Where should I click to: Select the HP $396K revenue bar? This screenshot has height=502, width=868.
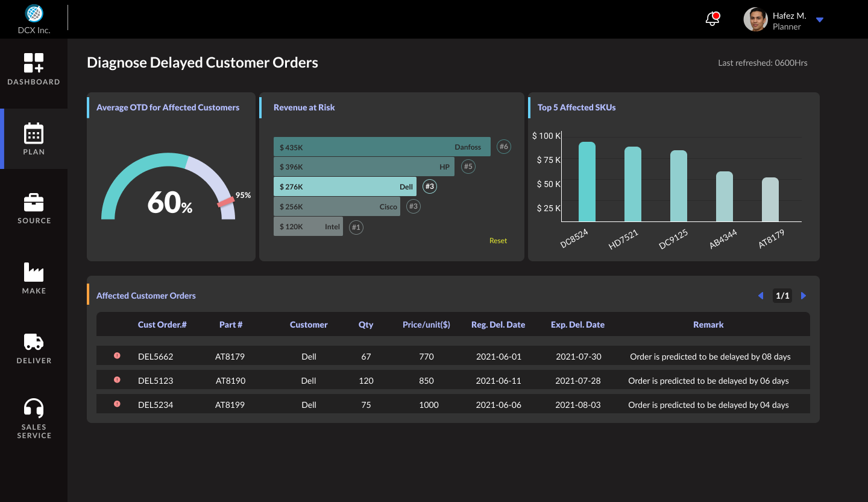click(x=363, y=167)
